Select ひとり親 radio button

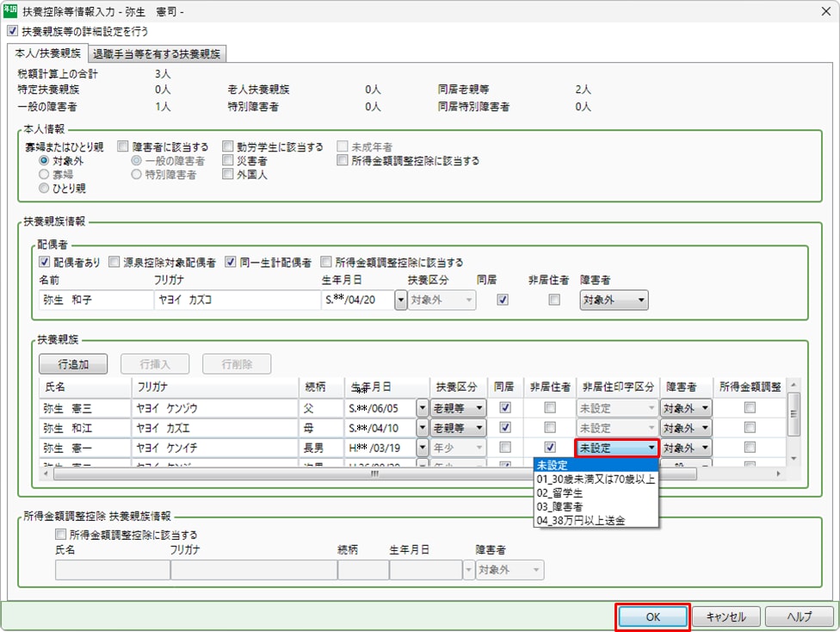point(44,188)
